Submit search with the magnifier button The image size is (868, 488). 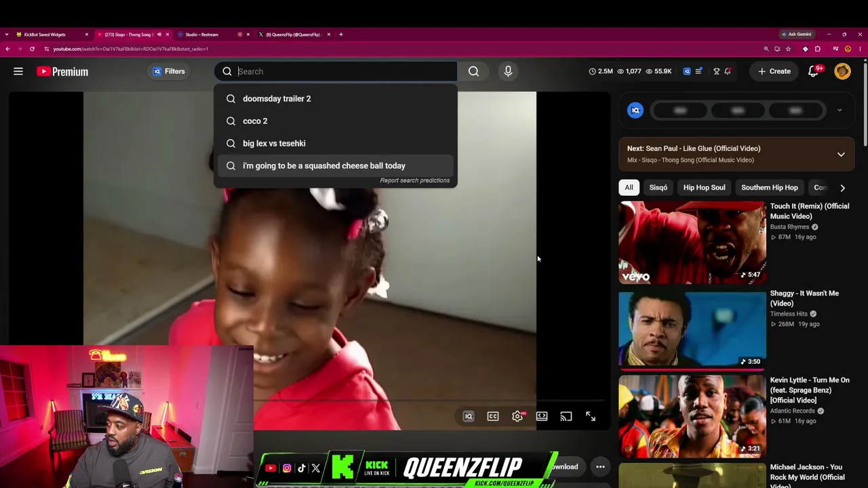point(473,71)
